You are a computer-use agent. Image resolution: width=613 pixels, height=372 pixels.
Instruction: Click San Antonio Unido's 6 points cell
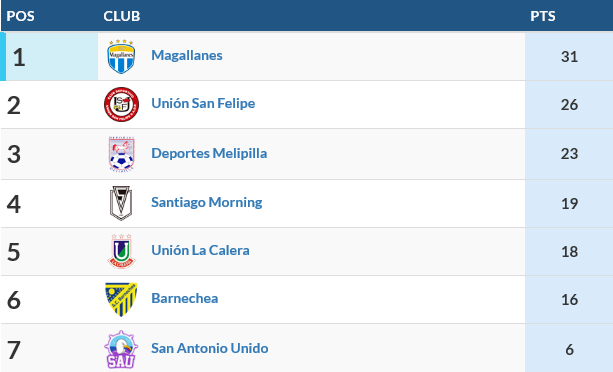coord(569,349)
